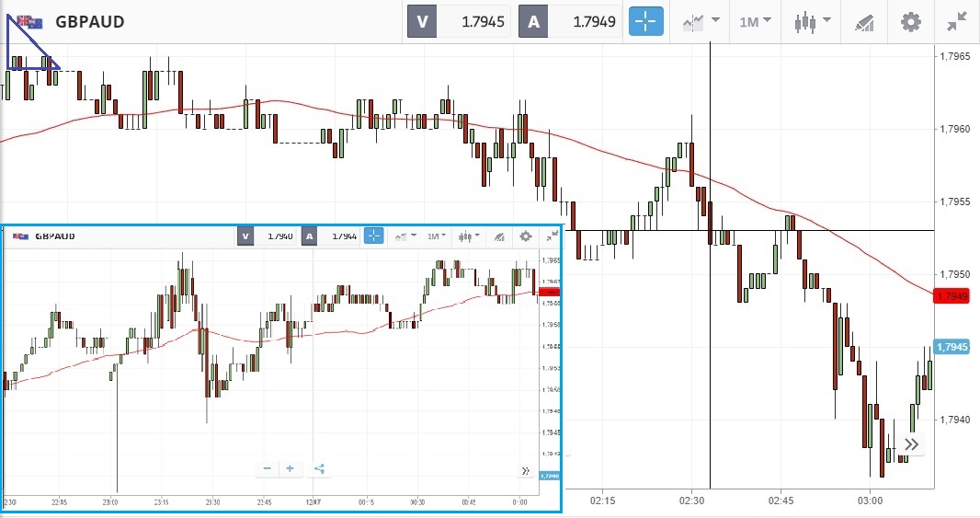
Task: Open drawing tools in main chart
Action: [x=863, y=21]
